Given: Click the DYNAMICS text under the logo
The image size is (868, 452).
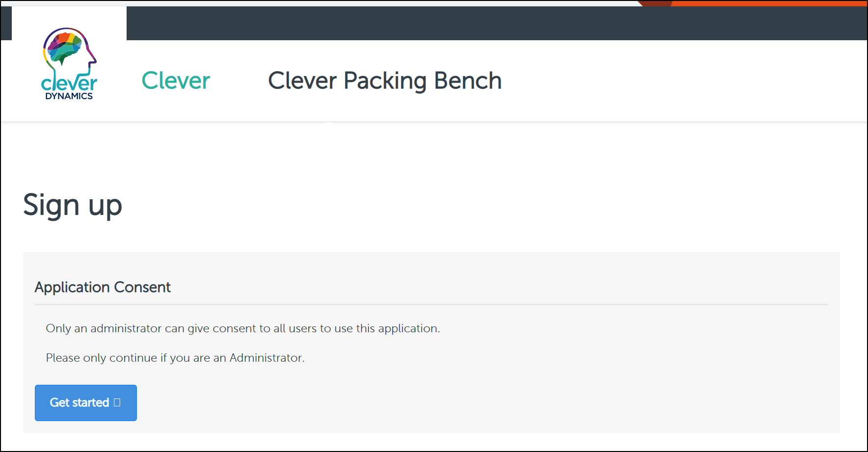Looking at the screenshot, I should click(69, 96).
